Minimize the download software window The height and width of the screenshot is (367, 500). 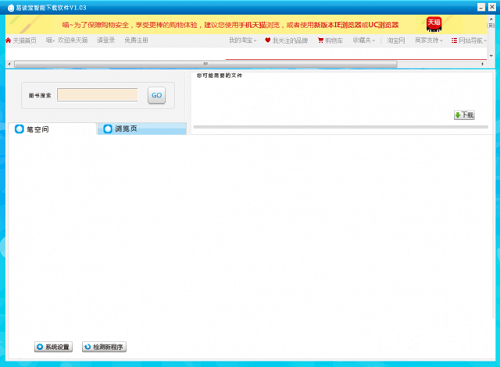(481, 7)
